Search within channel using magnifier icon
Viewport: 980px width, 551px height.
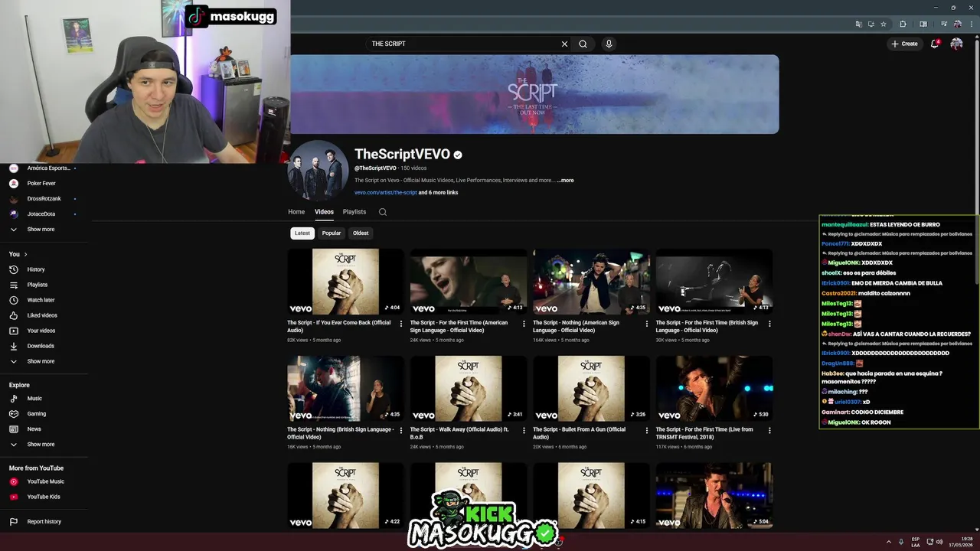383,212
